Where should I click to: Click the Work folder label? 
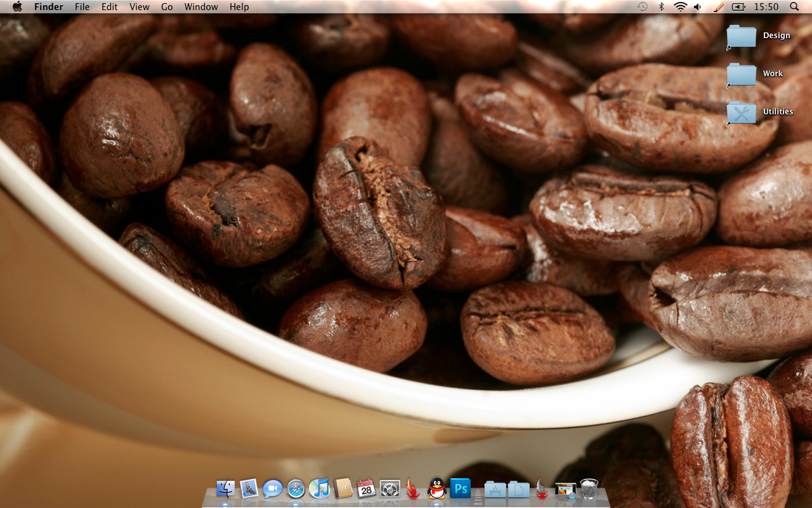click(773, 74)
